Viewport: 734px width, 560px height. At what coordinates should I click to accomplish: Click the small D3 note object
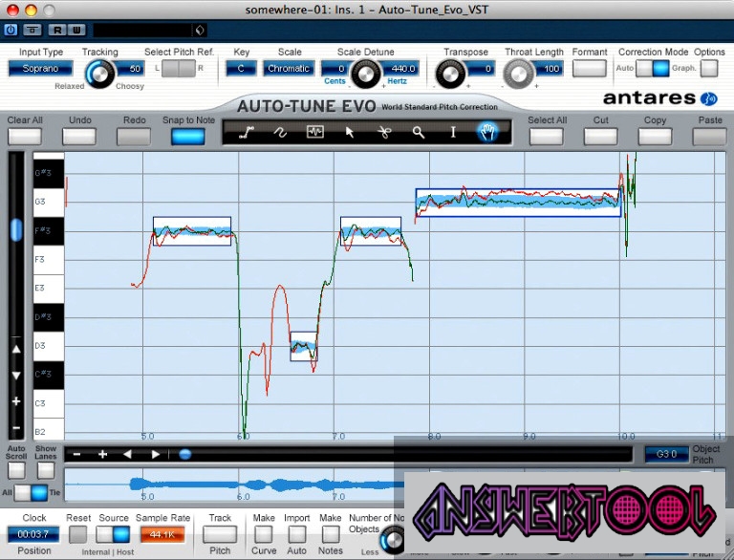(303, 346)
